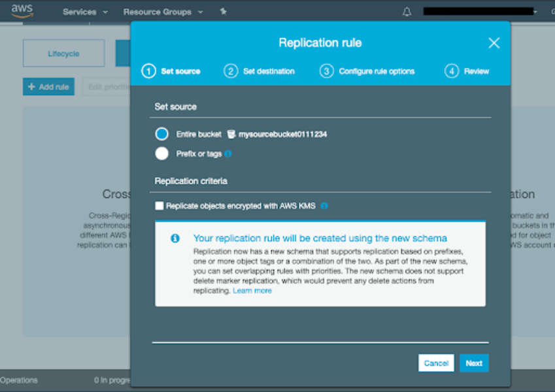Click the info icon beside Prefix or tags
Image resolution: width=555 pixels, height=392 pixels.
pyautogui.click(x=228, y=154)
